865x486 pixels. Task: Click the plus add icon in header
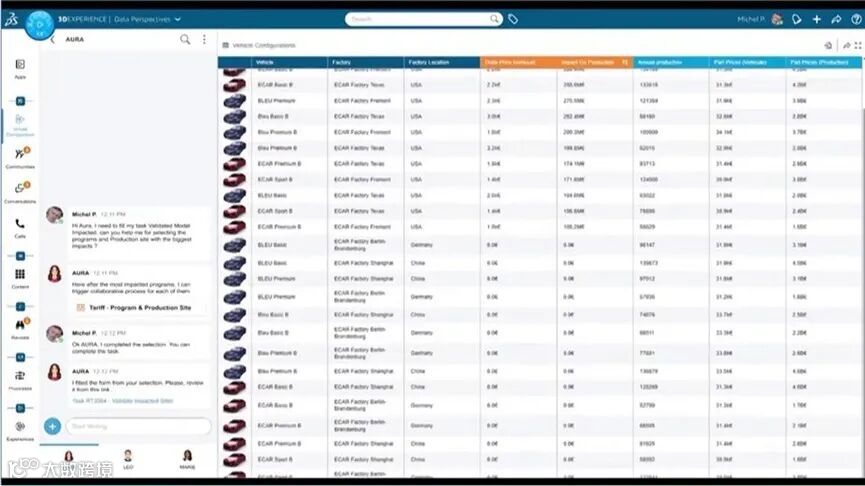tap(816, 19)
